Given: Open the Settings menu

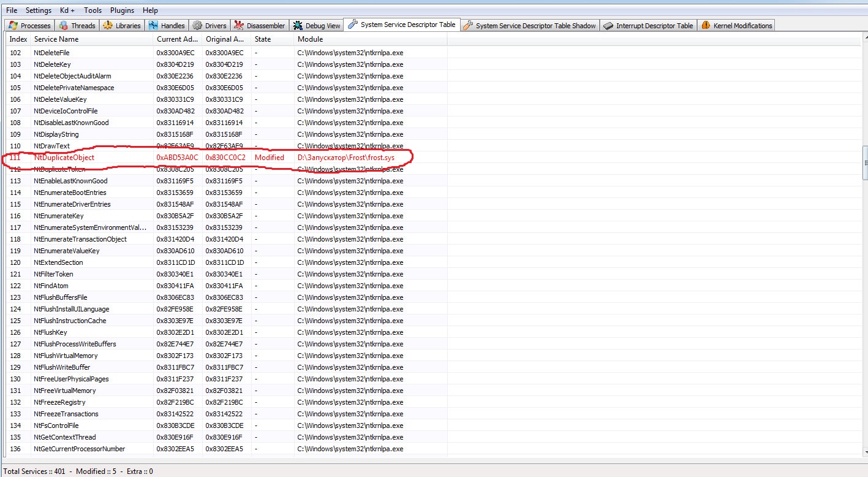Looking at the screenshot, I should pyautogui.click(x=39, y=10).
